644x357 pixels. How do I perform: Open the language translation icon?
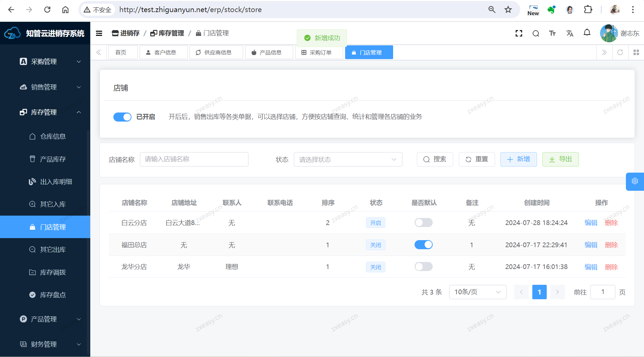click(x=570, y=33)
